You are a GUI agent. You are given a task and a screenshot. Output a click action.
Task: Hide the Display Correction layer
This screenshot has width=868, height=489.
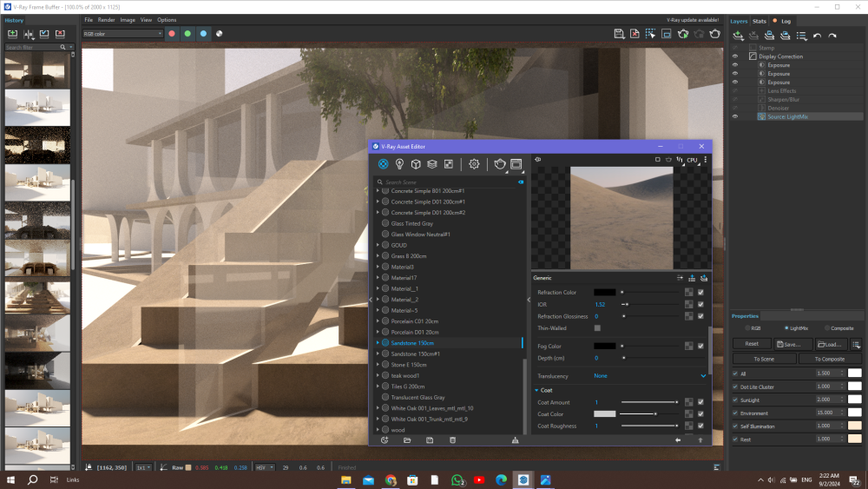(x=735, y=56)
